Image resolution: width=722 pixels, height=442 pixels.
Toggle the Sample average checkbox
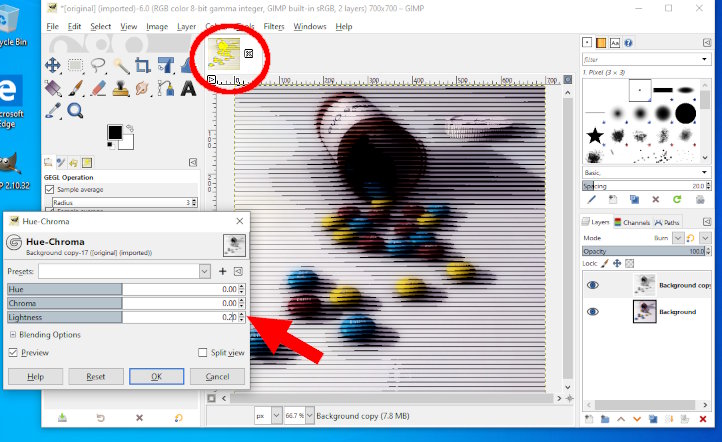point(50,189)
